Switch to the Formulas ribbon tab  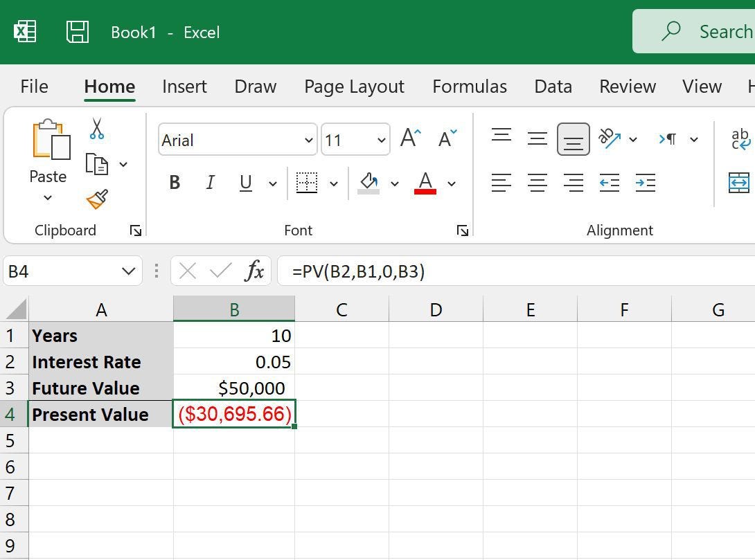pos(470,86)
